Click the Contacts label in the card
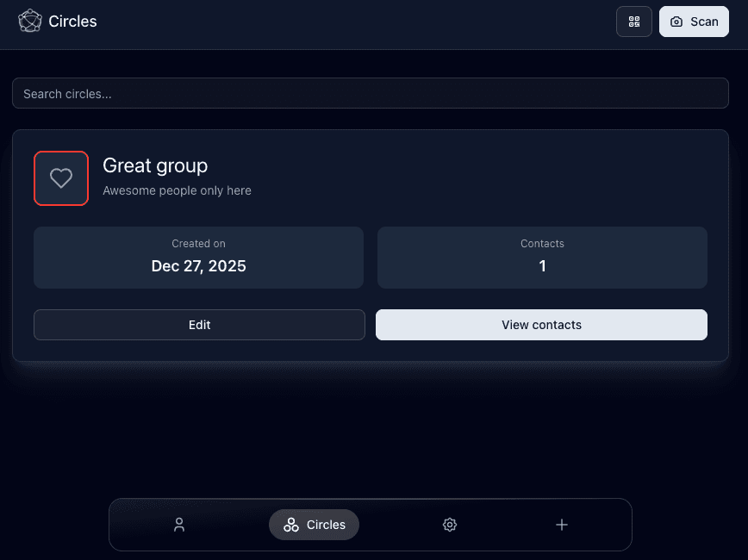Screen dimensions: 748x560 pos(542,244)
